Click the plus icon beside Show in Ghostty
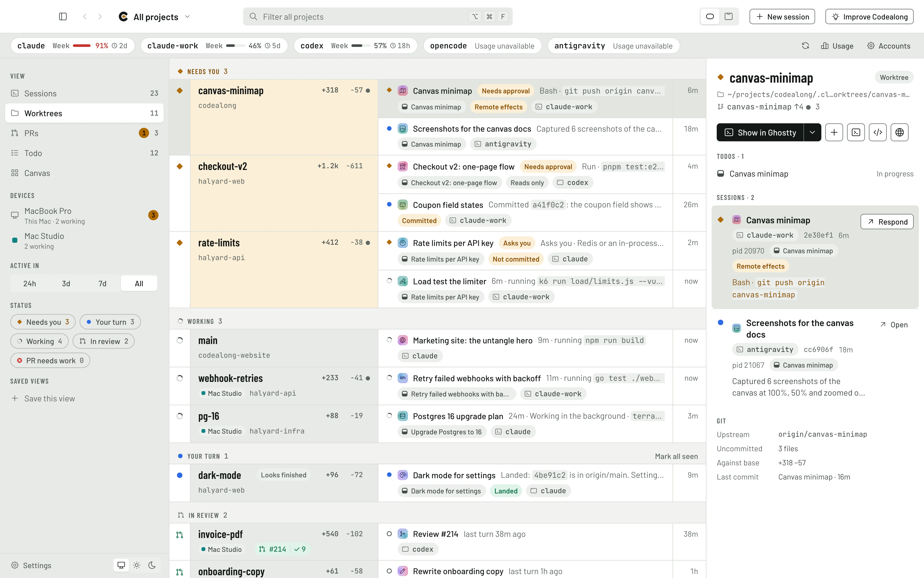Image resolution: width=924 pixels, height=578 pixels. point(834,132)
